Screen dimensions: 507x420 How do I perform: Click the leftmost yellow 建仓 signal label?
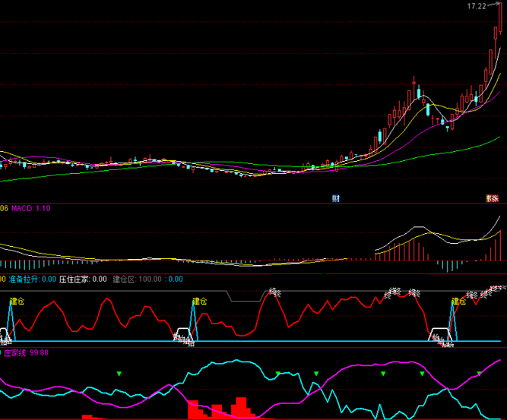(17, 302)
